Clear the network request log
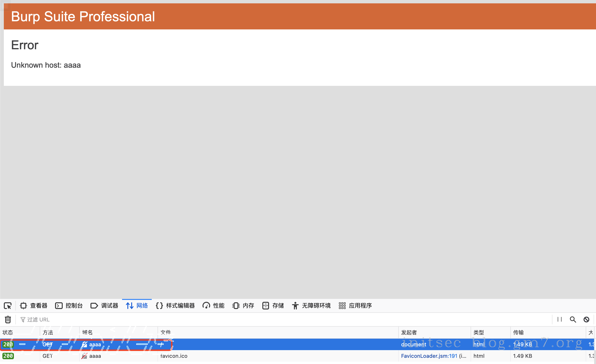Viewport: 596px width, 364px height. (x=8, y=320)
